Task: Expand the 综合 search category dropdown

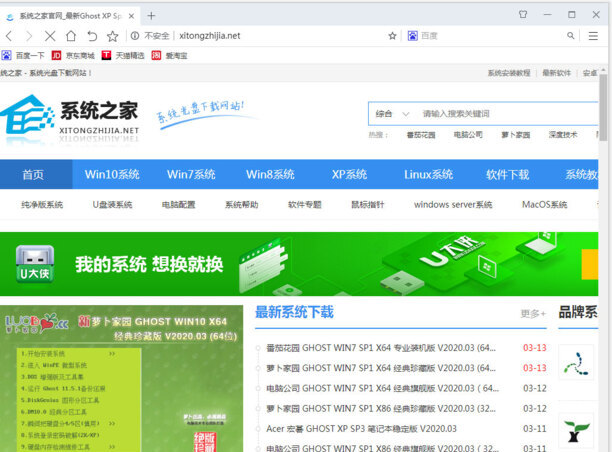Action: click(x=392, y=114)
